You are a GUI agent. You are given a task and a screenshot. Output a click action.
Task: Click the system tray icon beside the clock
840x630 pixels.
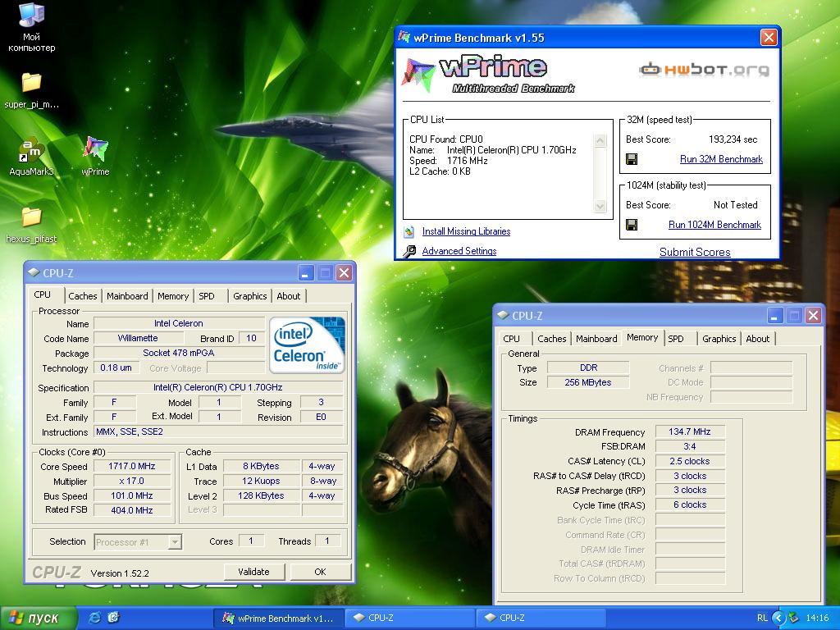[794, 618]
